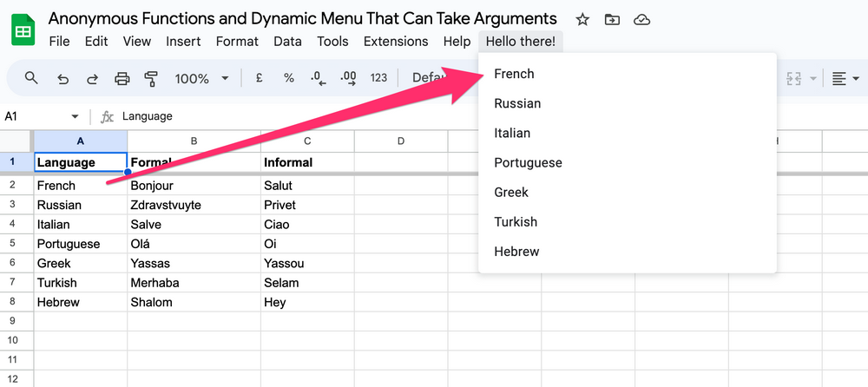
Task: Format as currency with pound button
Action: [x=259, y=78]
